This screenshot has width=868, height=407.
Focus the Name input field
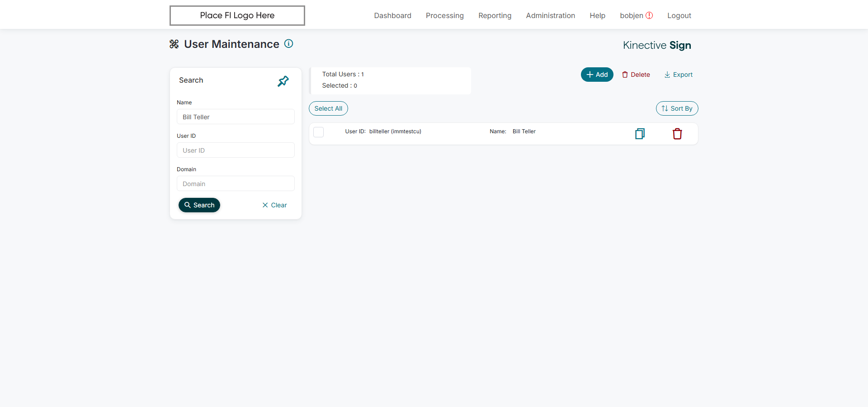point(236,117)
